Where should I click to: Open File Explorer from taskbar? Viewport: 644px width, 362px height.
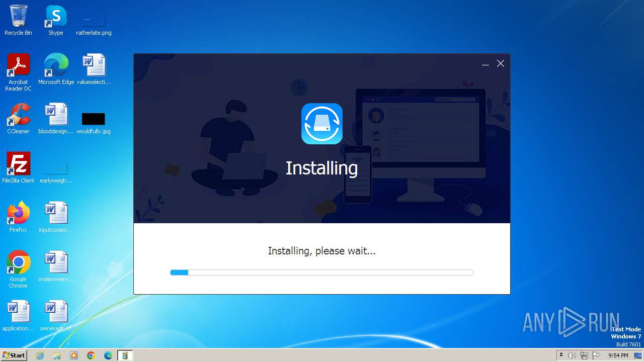57,355
